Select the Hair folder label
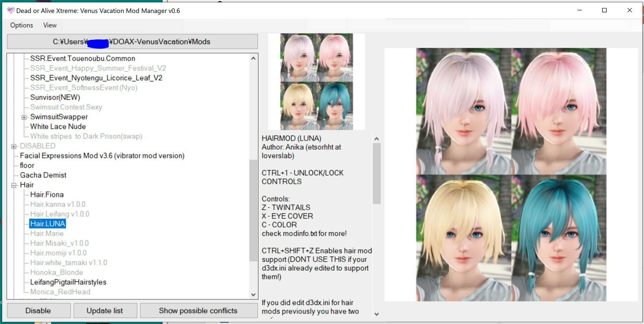Screen dimensions: 644x324 point(27,185)
